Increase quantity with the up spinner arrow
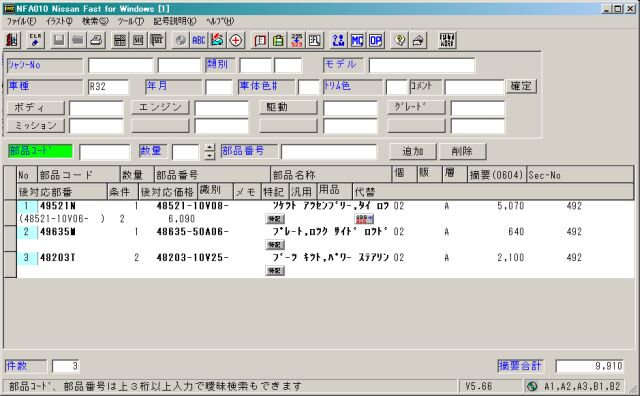Image resolution: width=640 pixels, height=396 pixels. tap(209, 148)
